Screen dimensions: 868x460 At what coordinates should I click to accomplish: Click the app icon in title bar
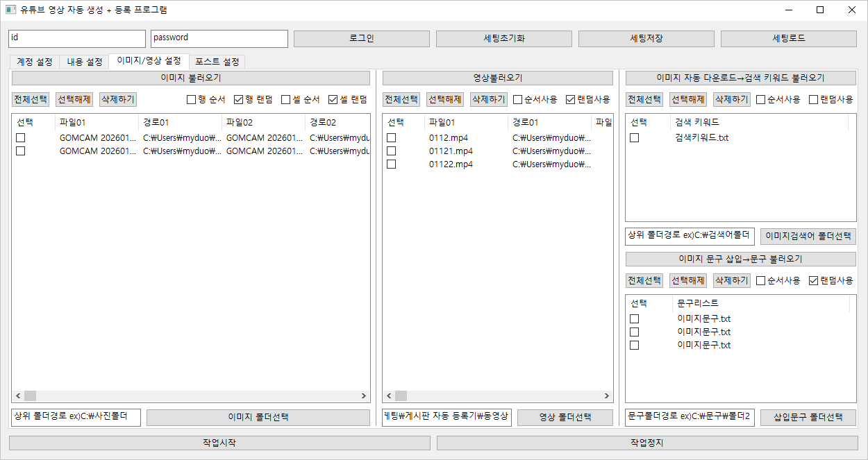[10, 10]
